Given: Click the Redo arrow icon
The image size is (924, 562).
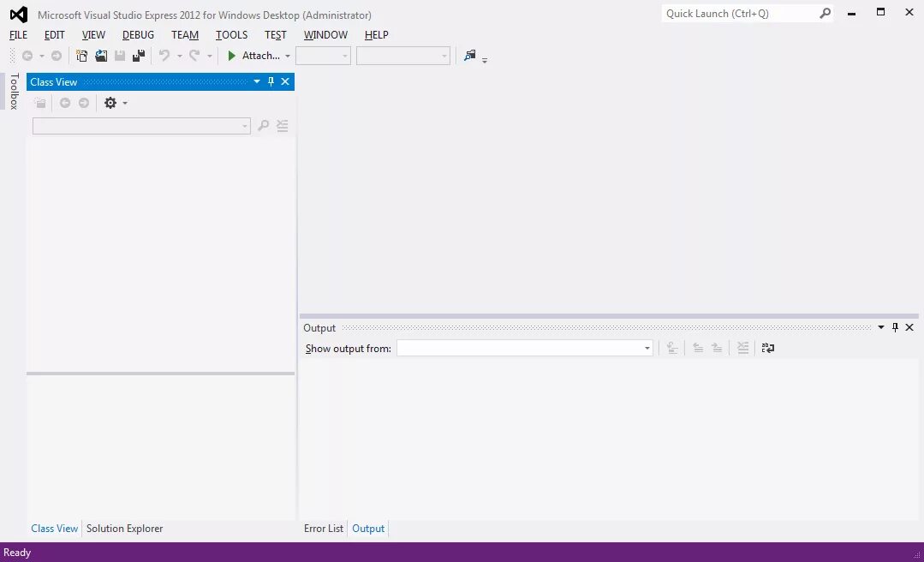Looking at the screenshot, I should point(194,56).
